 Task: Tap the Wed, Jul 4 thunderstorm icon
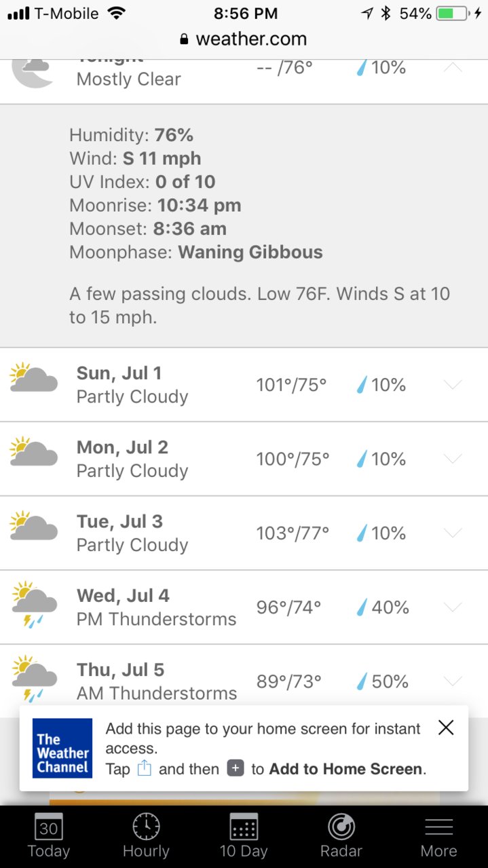click(x=34, y=604)
